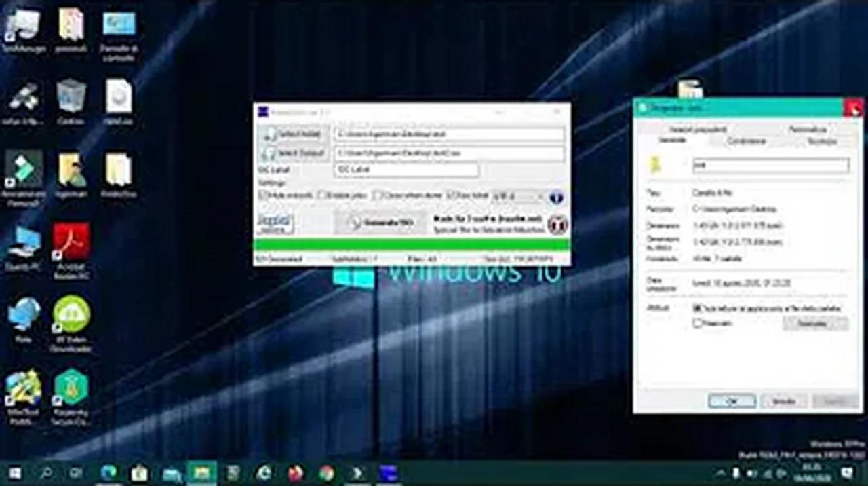Toggle the Hide on-boot checkbox
Screen dimensions: 868x486
263,195
